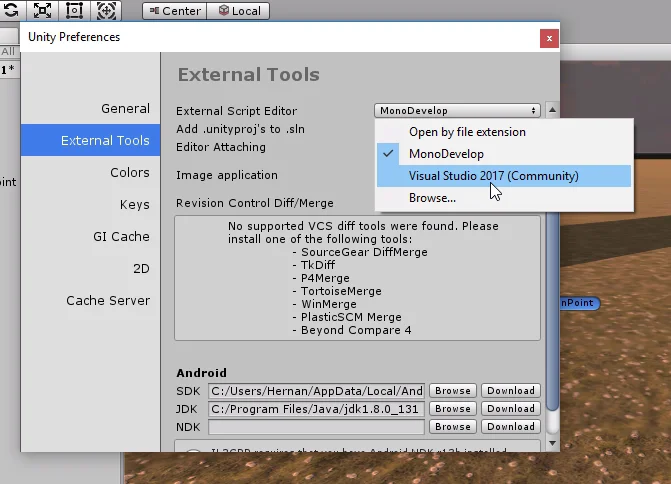
Task: Download the Android SDK
Action: [511, 391]
